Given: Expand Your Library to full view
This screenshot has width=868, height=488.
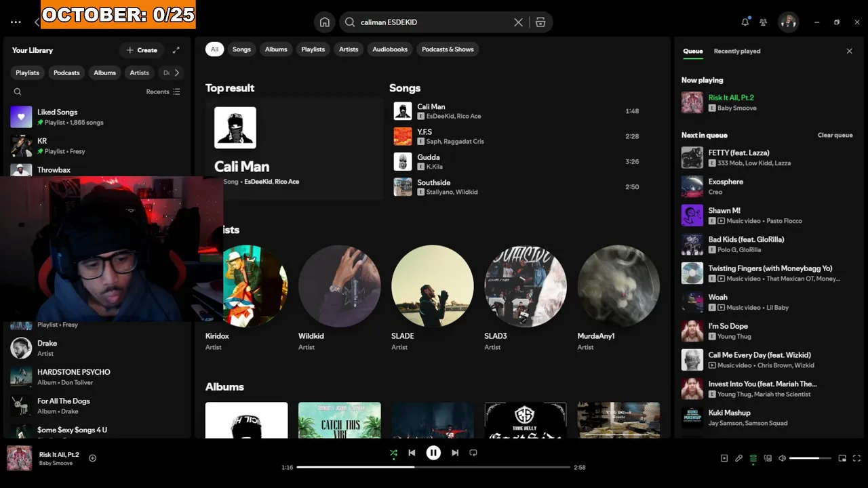Looking at the screenshot, I should (x=176, y=50).
